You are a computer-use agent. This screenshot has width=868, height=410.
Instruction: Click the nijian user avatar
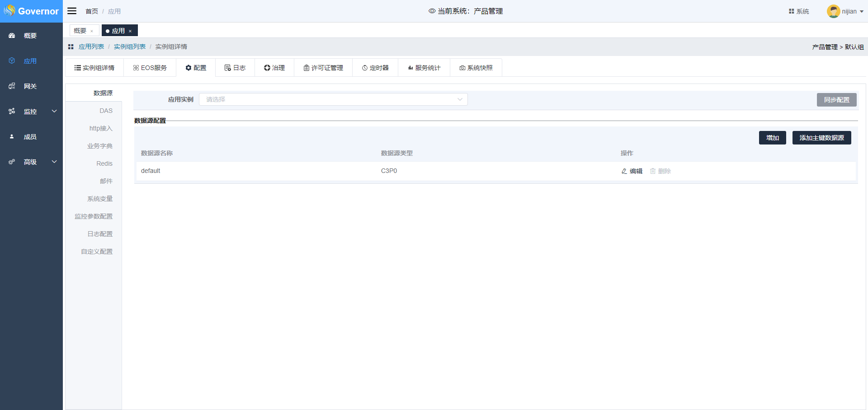[x=833, y=11]
